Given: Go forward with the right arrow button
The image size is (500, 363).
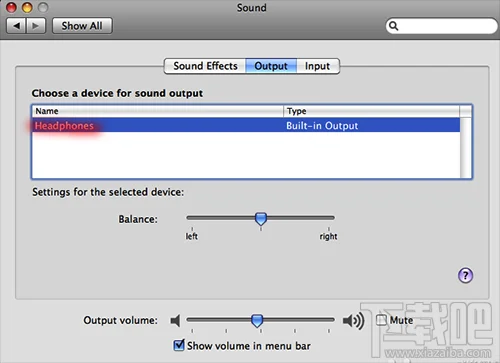Looking at the screenshot, I should tap(36, 26).
